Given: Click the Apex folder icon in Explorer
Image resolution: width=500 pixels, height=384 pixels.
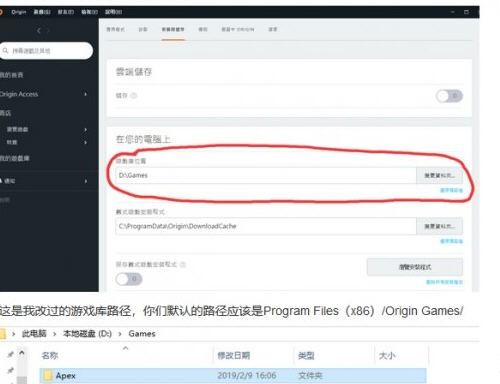Looking at the screenshot, I should point(48,376).
